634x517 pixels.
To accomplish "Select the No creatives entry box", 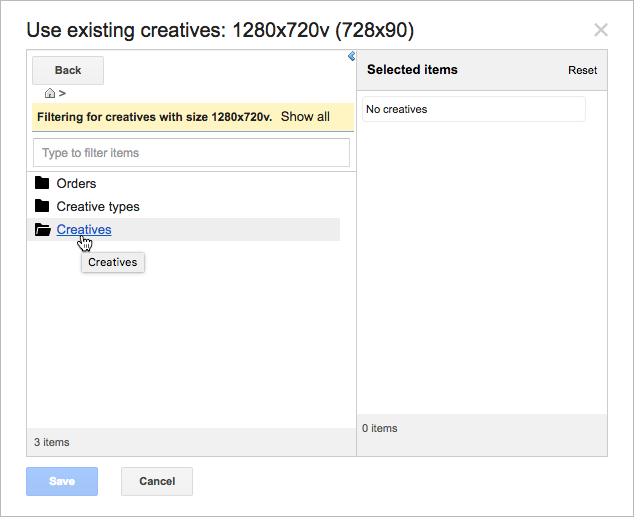I will pos(474,109).
